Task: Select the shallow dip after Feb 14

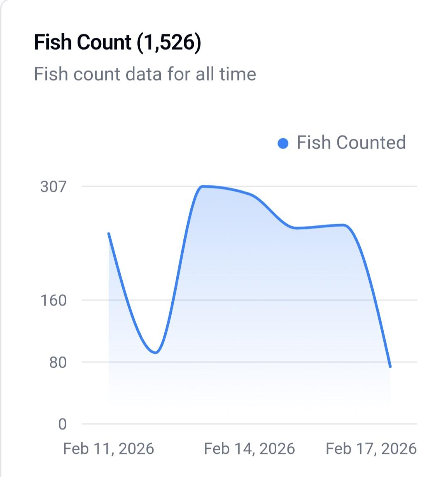Action: pos(296,228)
